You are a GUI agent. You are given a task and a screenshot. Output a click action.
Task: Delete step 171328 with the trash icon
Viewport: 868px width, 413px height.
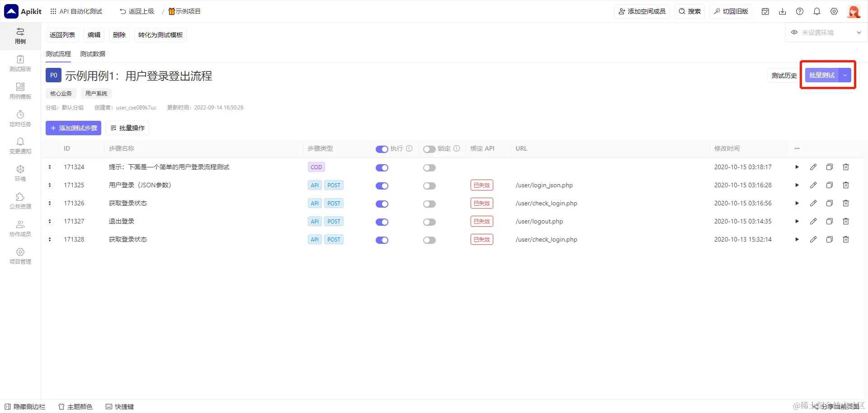point(846,239)
